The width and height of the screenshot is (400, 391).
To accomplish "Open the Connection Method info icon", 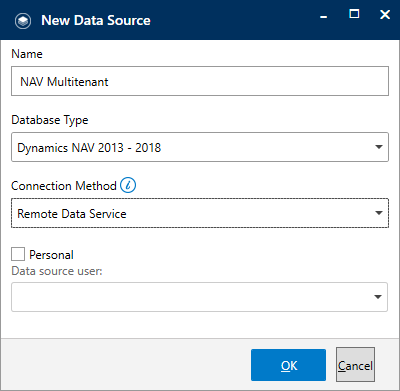I will point(128,185).
